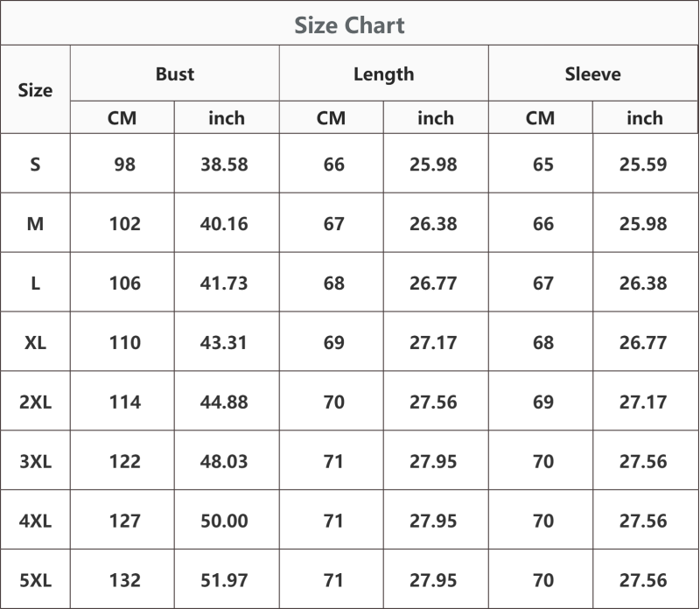Click bust value 114 for 2XL
This screenshot has width=700, height=609.
(x=125, y=402)
